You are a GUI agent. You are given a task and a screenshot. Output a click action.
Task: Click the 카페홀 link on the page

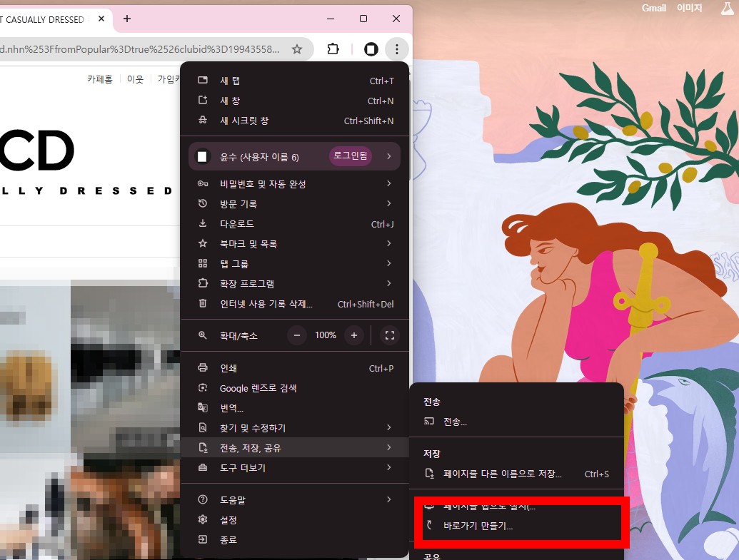click(100, 79)
